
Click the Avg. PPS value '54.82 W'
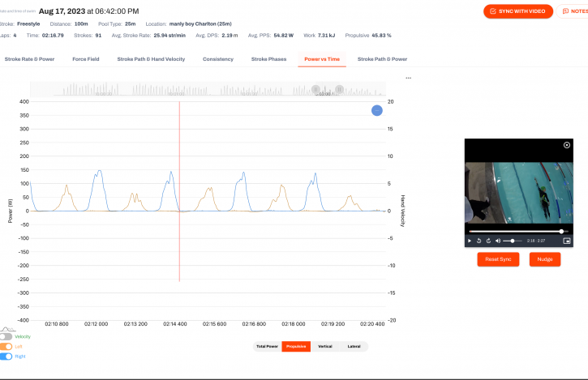point(284,36)
